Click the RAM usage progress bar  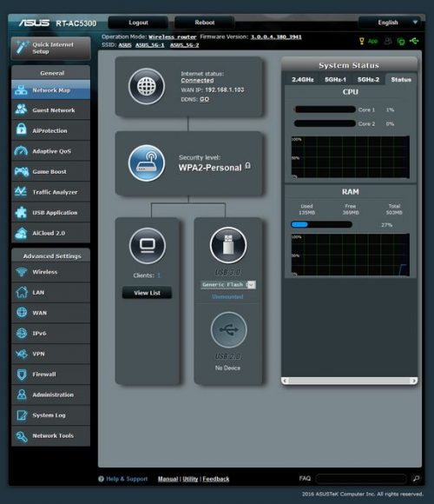click(x=322, y=225)
